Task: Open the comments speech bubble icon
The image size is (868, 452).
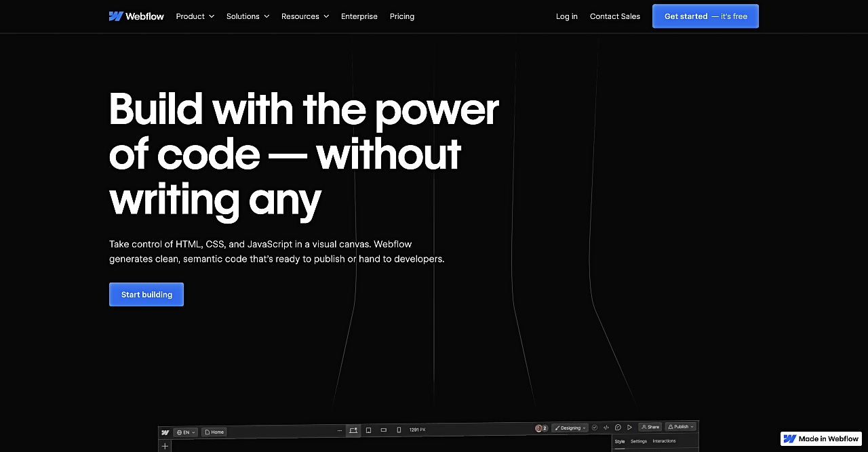Action: [x=618, y=427]
